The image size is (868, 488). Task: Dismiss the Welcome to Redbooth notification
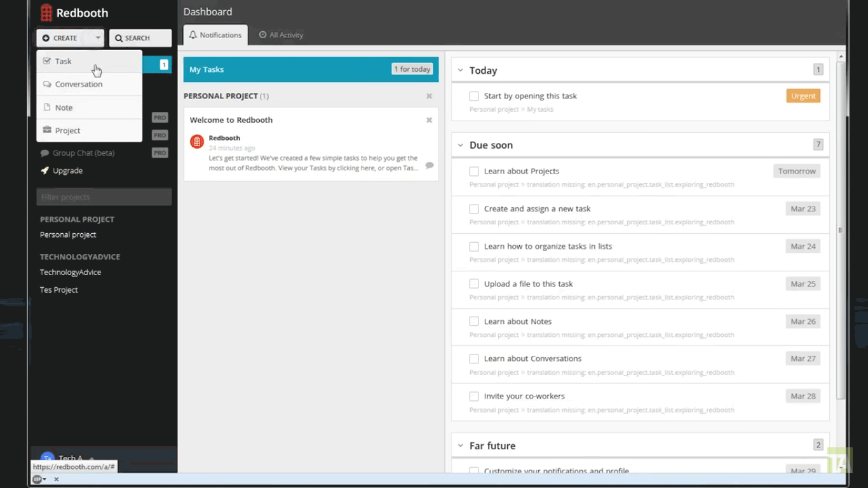click(429, 120)
